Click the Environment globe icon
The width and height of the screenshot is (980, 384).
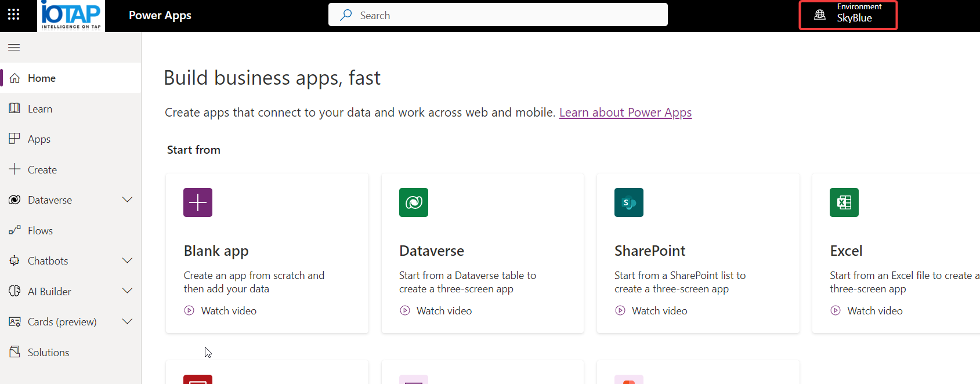click(x=820, y=15)
